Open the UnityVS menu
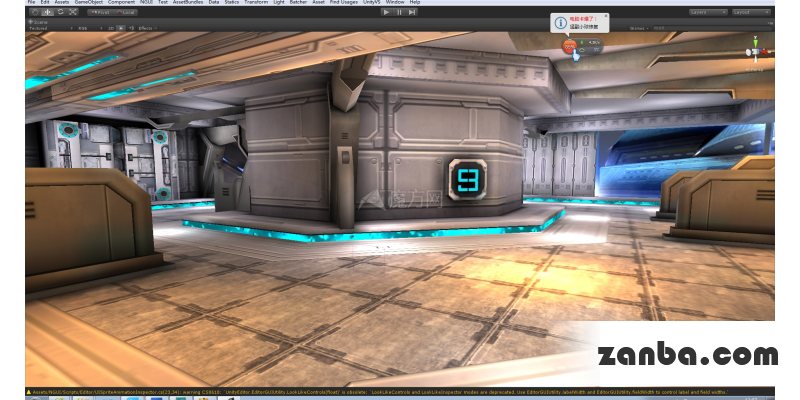This screenshot has width=800, height=400. point(371,3)
